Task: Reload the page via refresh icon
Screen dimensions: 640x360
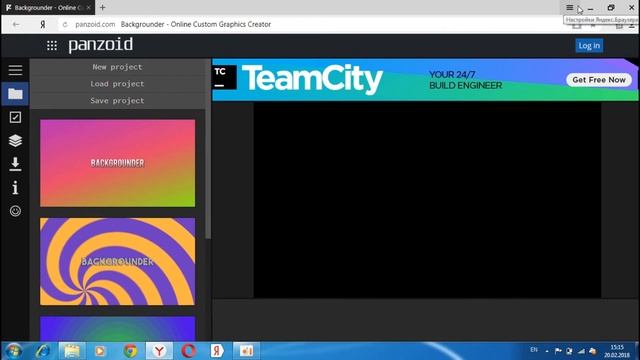Action: (65, 24)
